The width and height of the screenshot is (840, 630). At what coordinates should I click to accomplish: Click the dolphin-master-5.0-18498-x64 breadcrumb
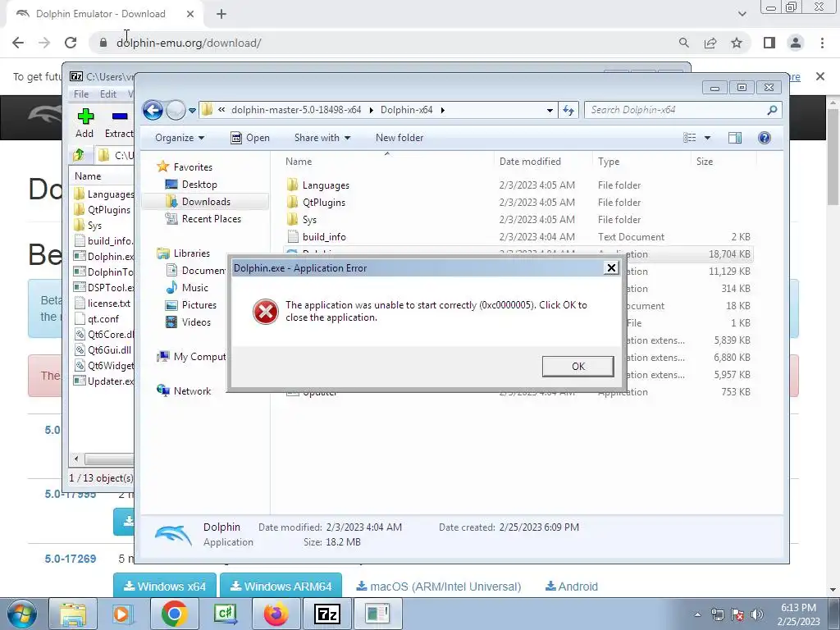click(x=296, y=110)
